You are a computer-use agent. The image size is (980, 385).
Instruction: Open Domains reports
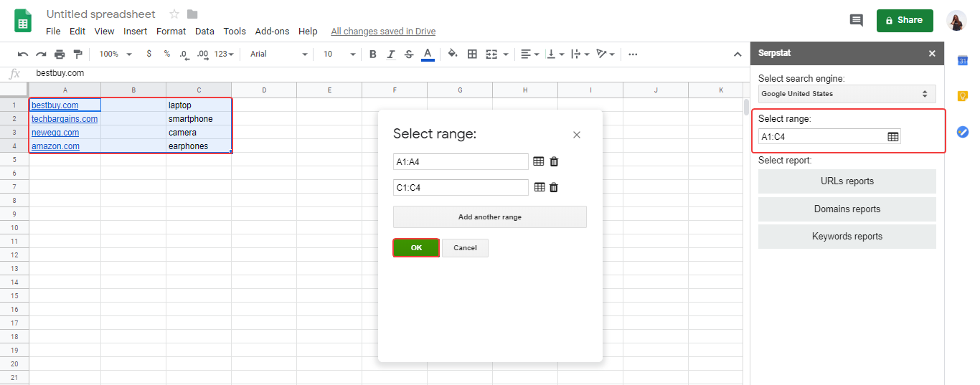[x=847, y=209]
